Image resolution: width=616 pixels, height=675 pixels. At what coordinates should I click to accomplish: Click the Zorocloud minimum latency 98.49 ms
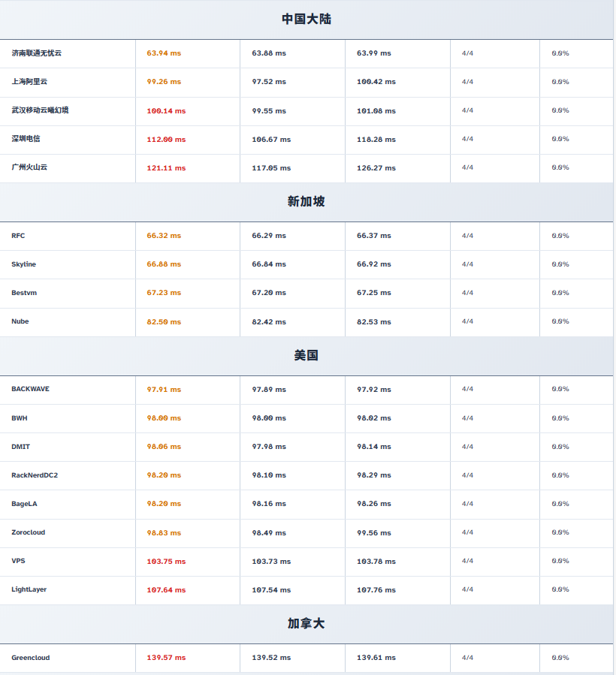tap(269, 533)
